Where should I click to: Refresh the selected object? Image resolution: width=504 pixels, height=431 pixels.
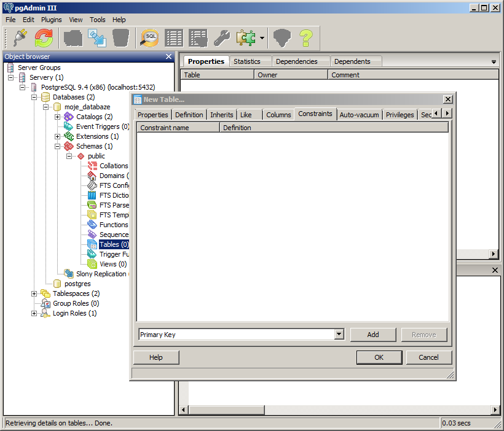44,38
